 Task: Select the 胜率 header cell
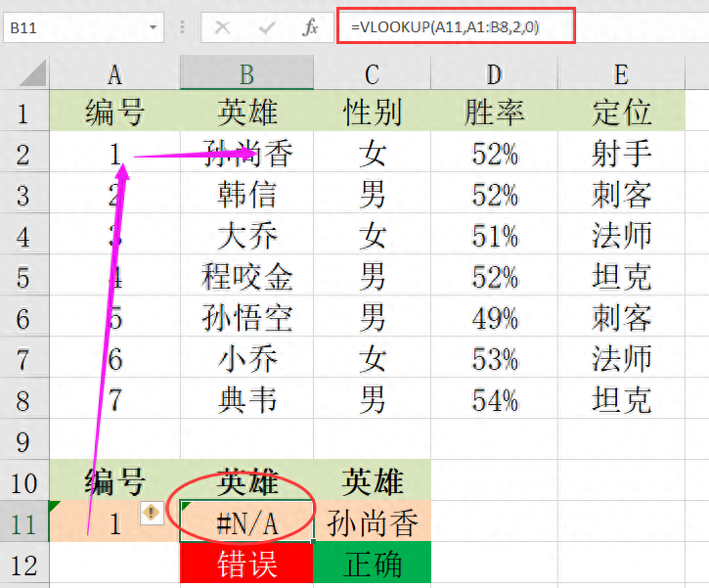[x=494, y=113]
